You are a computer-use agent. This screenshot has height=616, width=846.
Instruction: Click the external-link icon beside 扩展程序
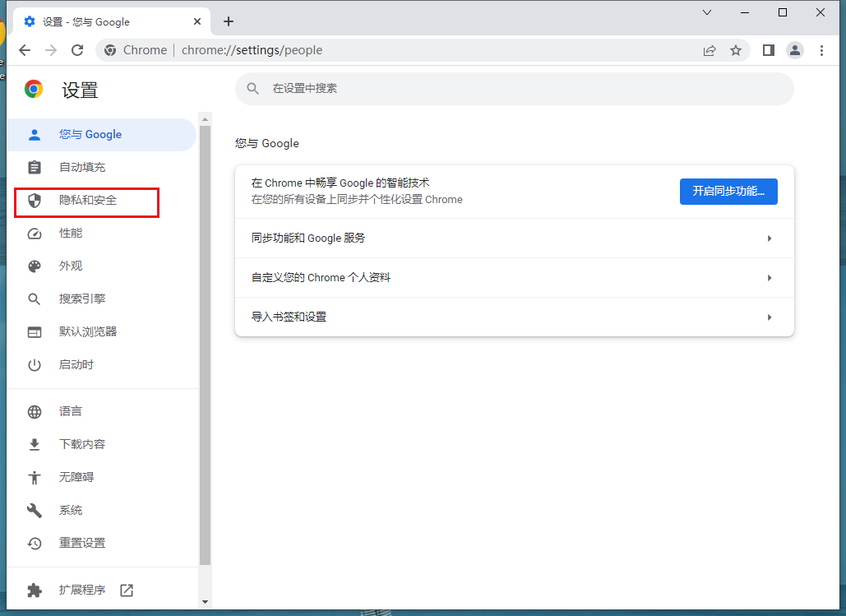tap(127, 590)
